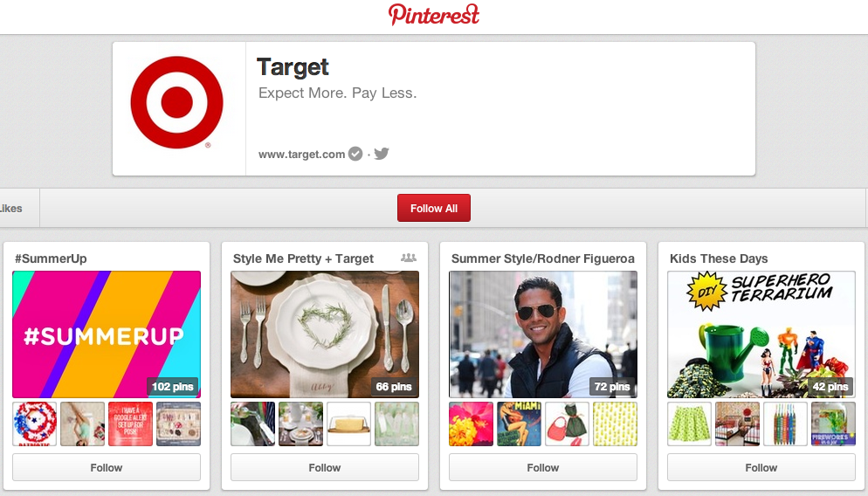Click the green skirt pin thumbnail
The image size is (868, 496).
[689, 424]
